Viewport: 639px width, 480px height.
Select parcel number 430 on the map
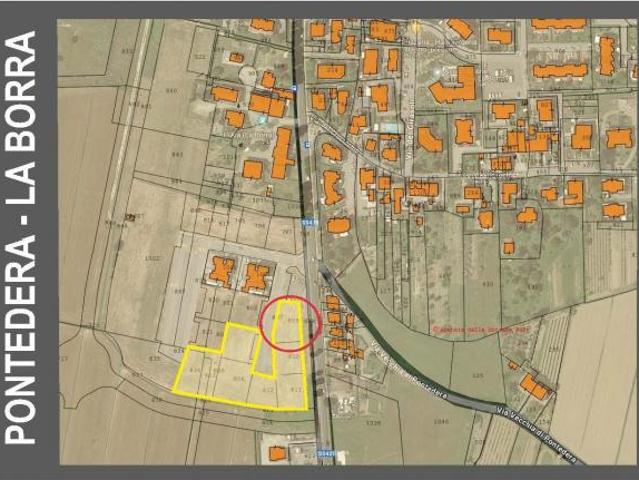tap(487, 284)
